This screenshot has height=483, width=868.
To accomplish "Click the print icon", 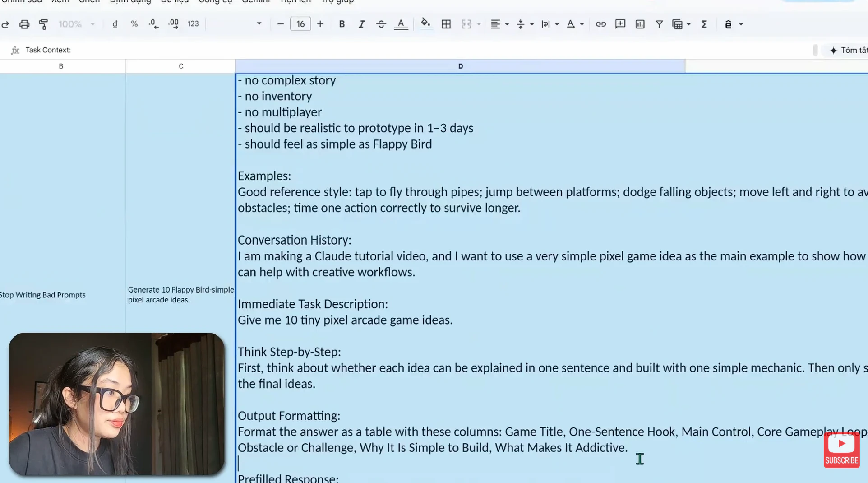I will 24,24.
